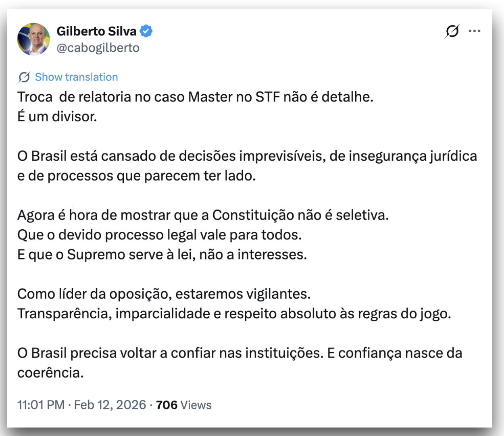Click the paragraph beginning "O Brasil está cansado"
The height and width of the screenshot is (436, 504).
click(x=247, y=166)
